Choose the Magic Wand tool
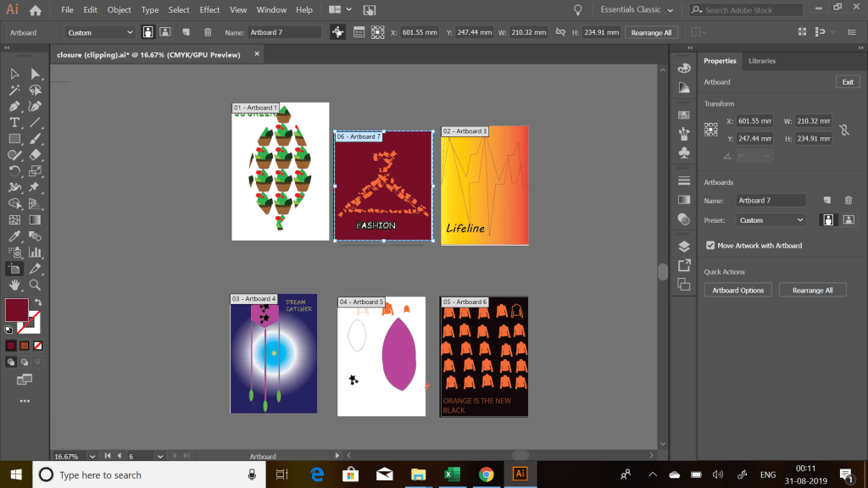The width and height of the screenshot is (868, 488). (x=14, y=90)
